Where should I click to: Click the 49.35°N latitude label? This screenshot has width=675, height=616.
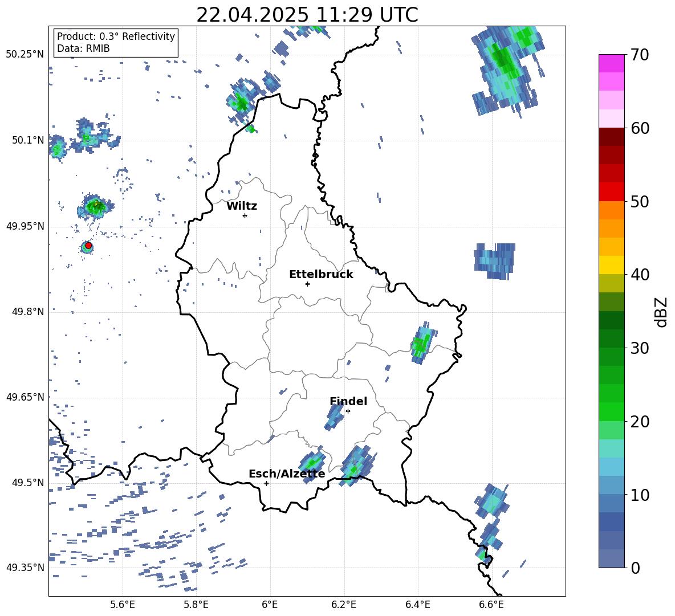pos(25,568)
